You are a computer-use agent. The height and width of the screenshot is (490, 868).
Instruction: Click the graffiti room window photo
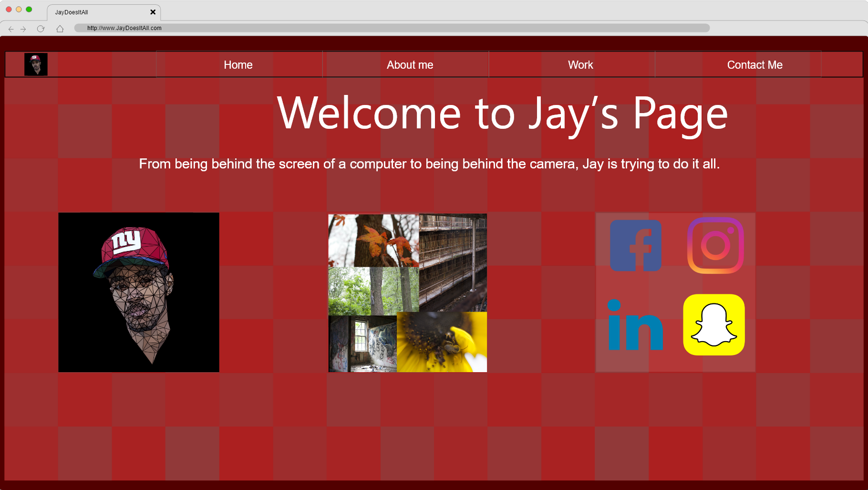click(362, 344)
